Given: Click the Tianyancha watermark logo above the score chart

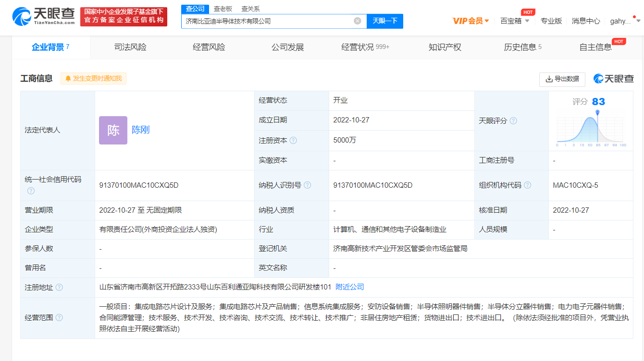Looking at the screenshot, I should [614, 79].
